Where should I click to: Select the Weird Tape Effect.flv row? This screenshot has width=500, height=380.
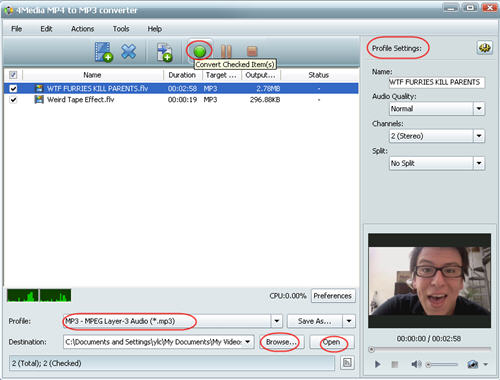pyautogui.click(x=181, y=100)
